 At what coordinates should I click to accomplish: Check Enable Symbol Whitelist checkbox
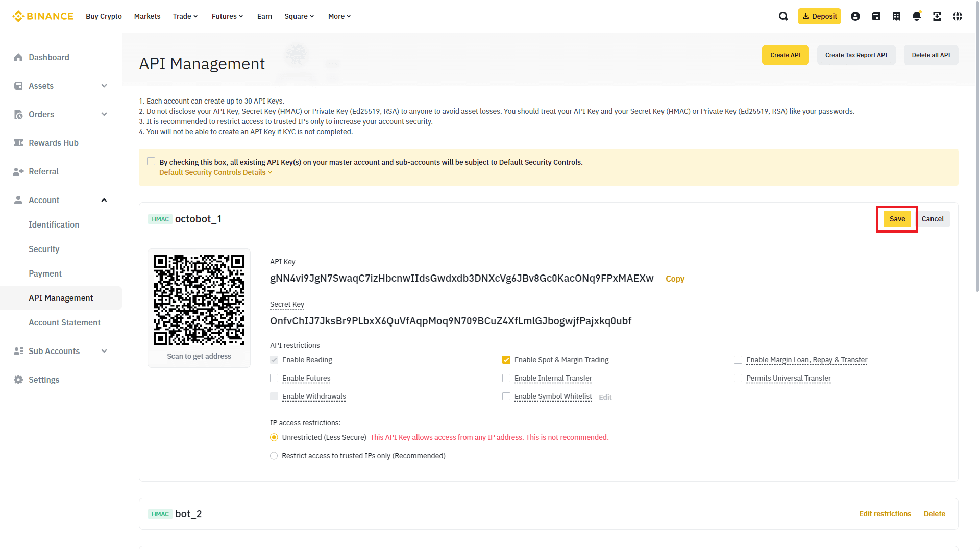point(506,396)
